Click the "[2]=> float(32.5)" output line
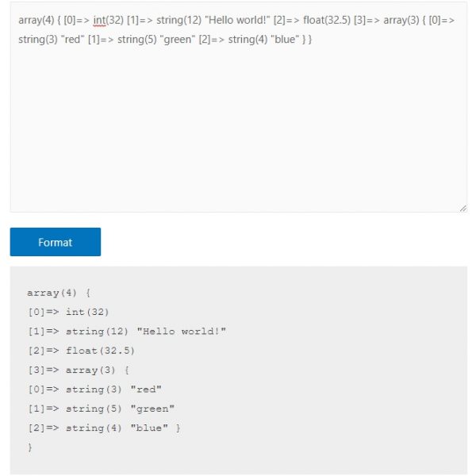This screenshot has height=476, width=476. point(81,350)
